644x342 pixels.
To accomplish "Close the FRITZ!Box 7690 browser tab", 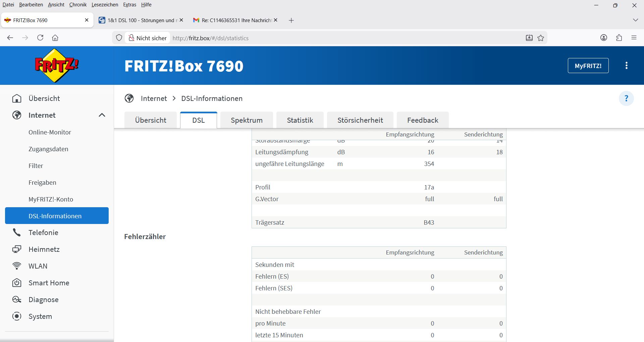I will [x=87, y=20].
